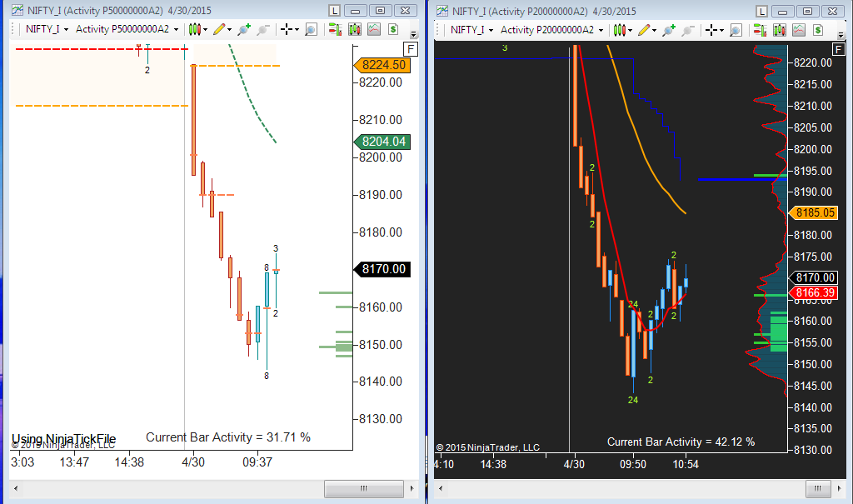Zoom in with magnifier-plus icon, P20000000A2 window
This screenshot has width=853, height=504.
coord(669,31)
